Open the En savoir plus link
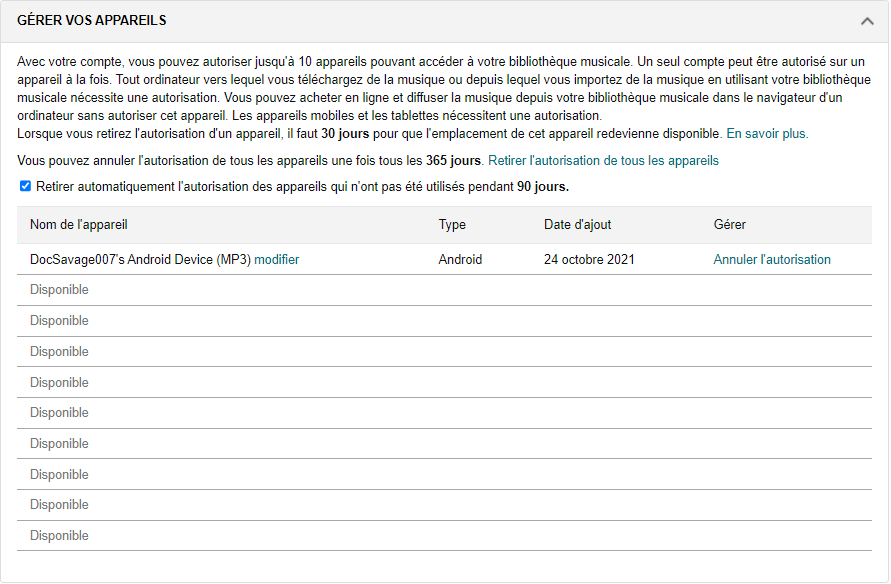Image resolution: width=891 pixels, height=584 pixels. click(x=767, y=134)
